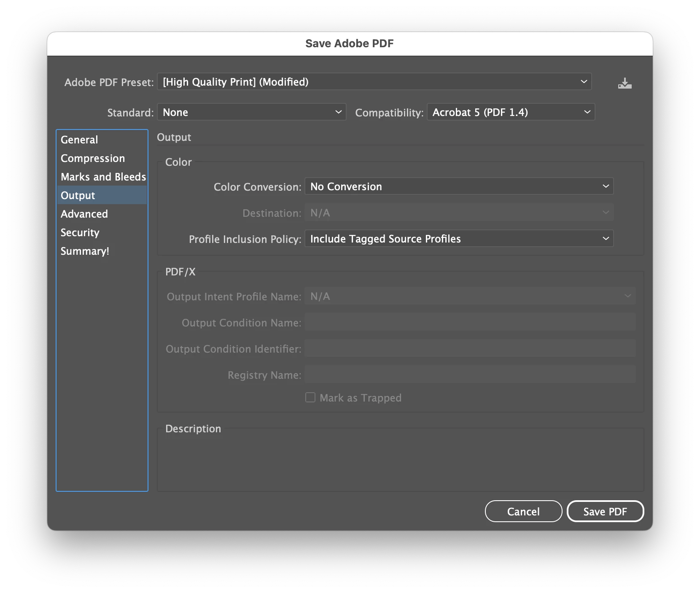Toggle the Mark as Trapped checkbox
700x593 pixels.
(310, 397)
